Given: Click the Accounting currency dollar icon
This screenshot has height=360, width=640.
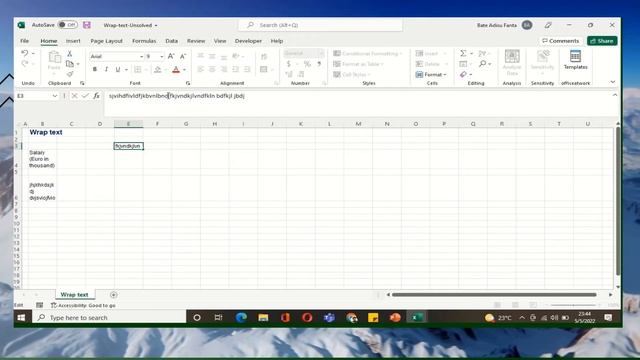Looking at the screenshot, I should click(x=289, y=64).
